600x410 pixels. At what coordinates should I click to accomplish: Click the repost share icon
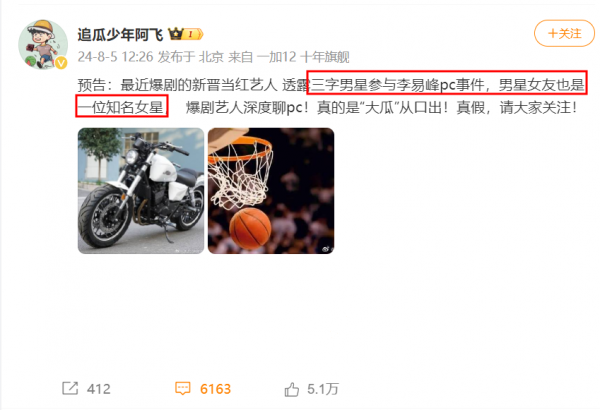[x=70, y=388]
